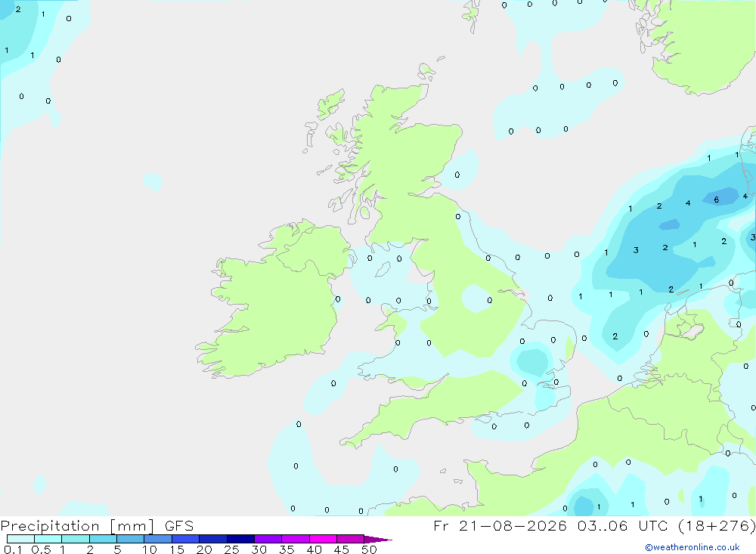Click the 15–20 mm legend color swatch
This screenshot has width=756, height=554.
click(185, 539)
